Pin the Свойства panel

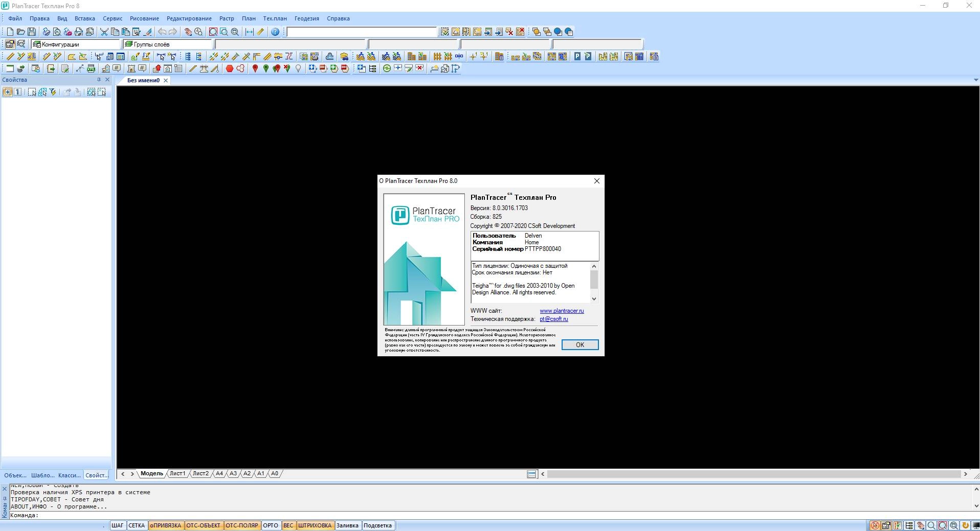[99, 80]
